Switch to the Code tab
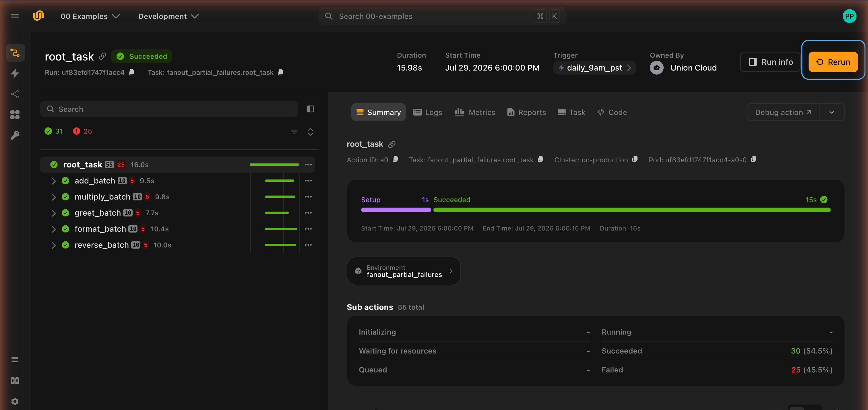 612,112
